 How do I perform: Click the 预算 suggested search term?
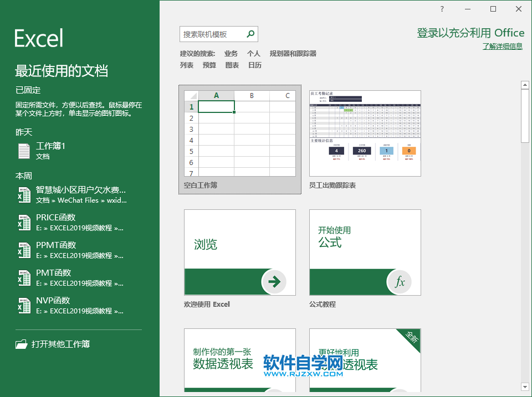(209, 65)
